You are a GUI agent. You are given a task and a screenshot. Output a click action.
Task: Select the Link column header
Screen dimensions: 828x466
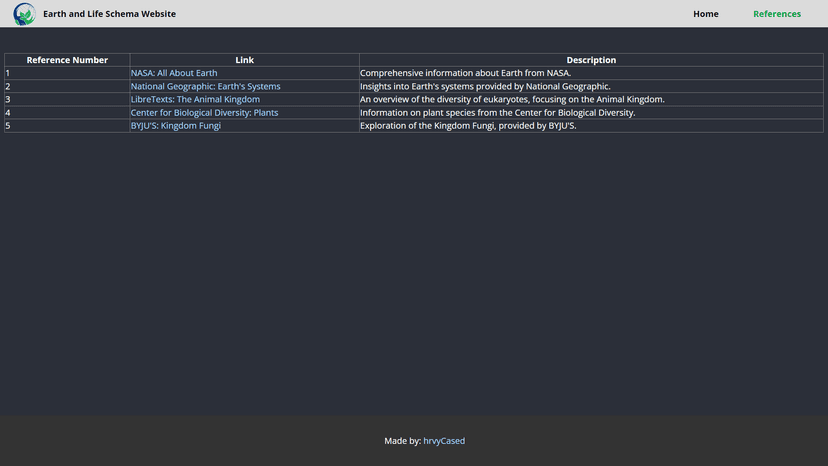tap(244, 60)
